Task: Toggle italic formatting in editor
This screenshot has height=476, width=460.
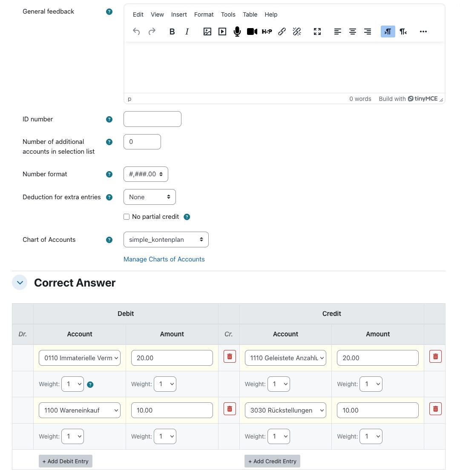Action: click(x=187, y=32)
